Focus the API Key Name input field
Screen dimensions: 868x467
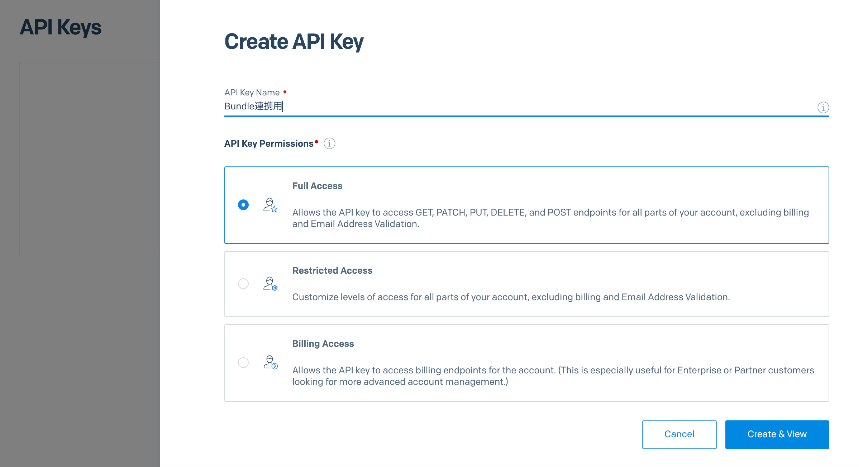click(x=520, y=107)
